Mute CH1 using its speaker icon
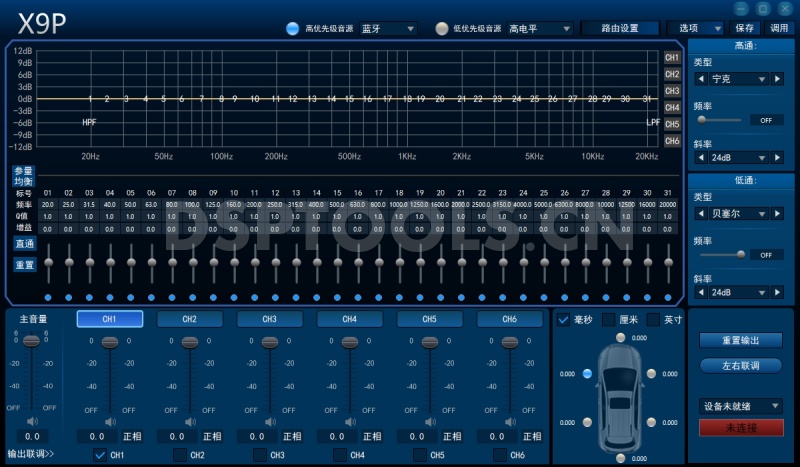The width and height of the screenshot is (800, 467). pyautogui.click(x=109, y=422)
